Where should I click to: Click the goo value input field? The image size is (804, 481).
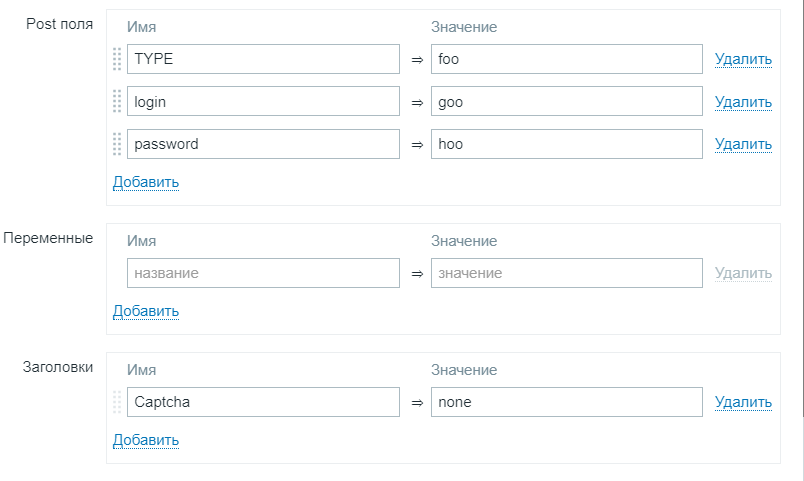pos(566,101)
